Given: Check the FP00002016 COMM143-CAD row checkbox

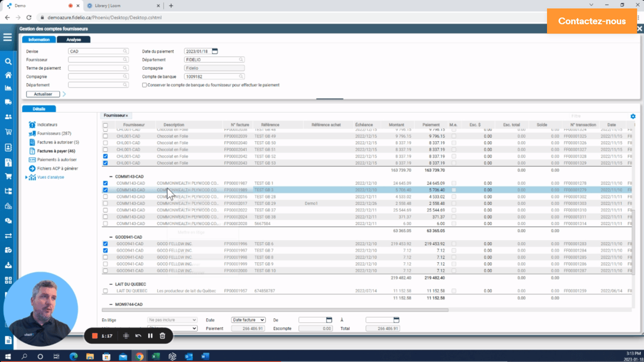Looking at the screenshot, I should click(105, 197).
